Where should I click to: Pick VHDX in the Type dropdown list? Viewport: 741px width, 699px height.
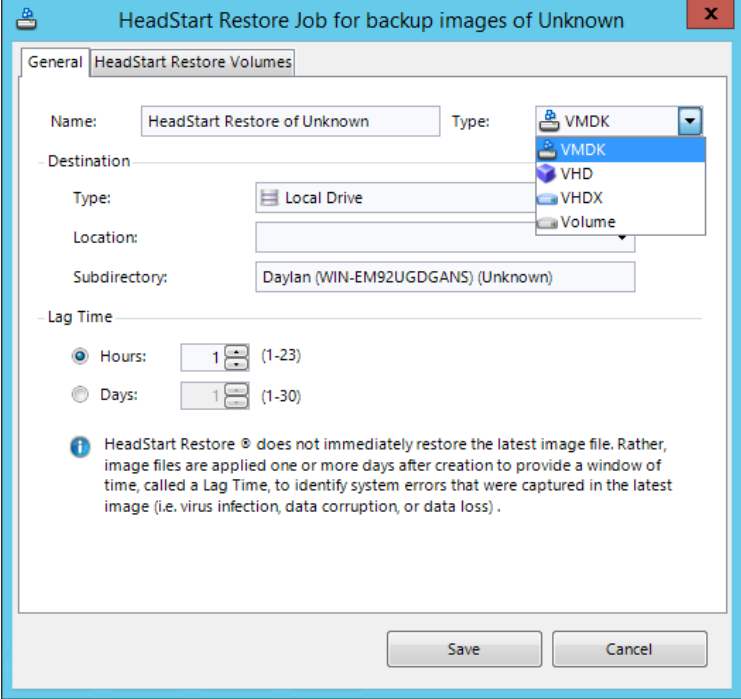620,198
